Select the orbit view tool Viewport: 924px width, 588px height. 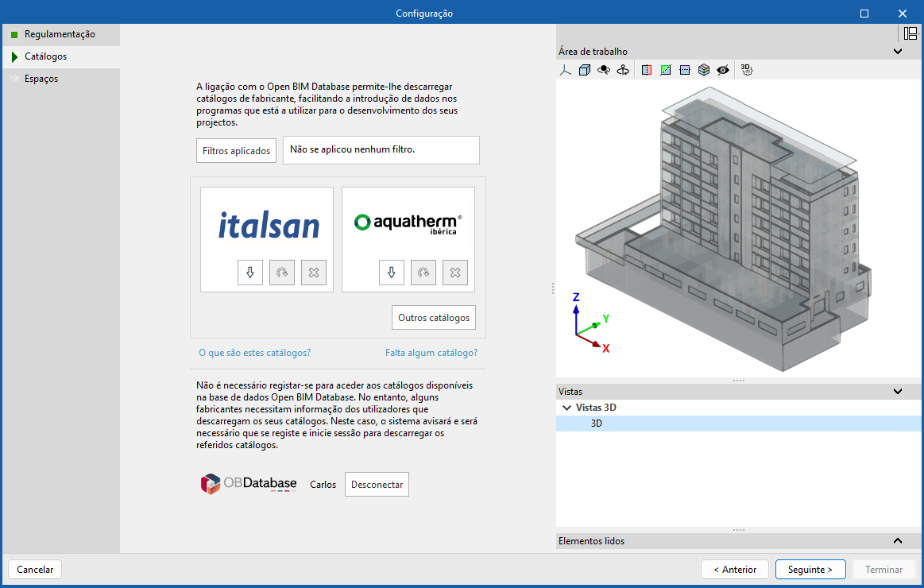pos(604,70)
